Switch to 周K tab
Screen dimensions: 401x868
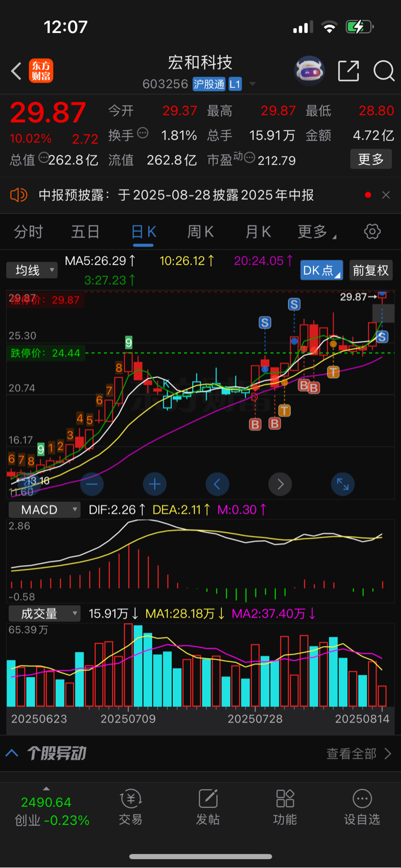(x=200, y=232)
